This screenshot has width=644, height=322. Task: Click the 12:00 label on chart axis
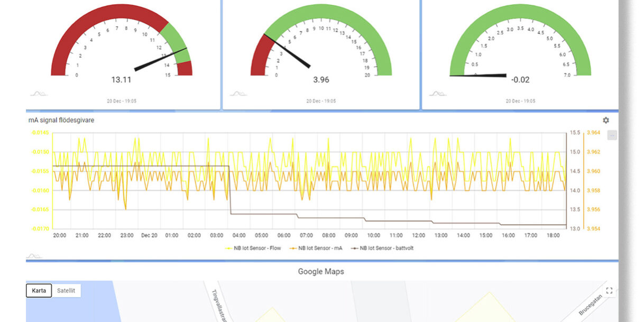[x=419, y=235]
